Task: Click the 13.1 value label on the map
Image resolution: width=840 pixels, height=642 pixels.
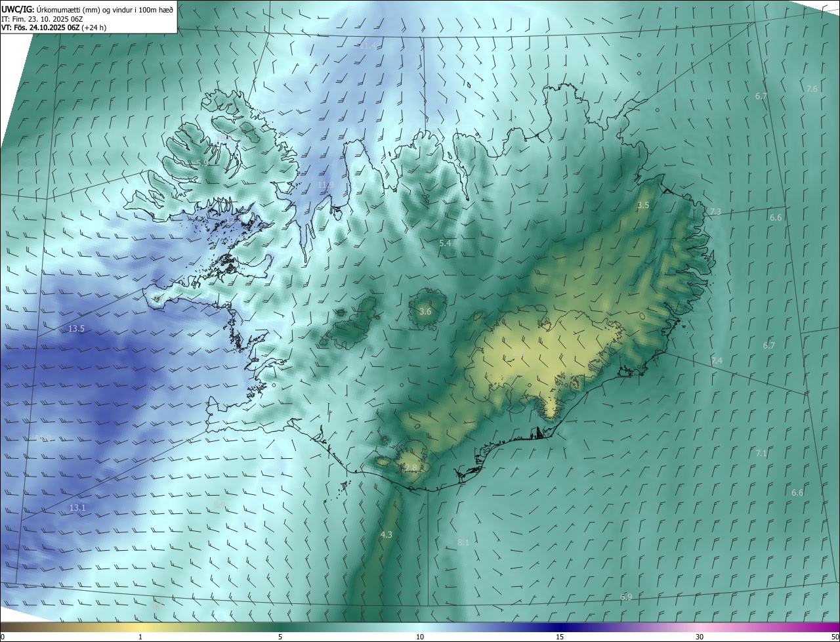Action: tap(77, 507)
